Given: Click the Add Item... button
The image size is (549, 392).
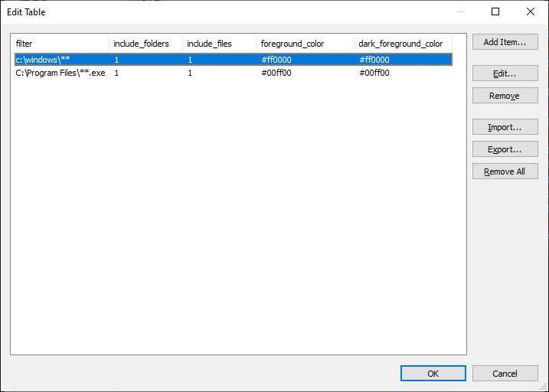Looking at the screenshot, I should tap(505, 43).
